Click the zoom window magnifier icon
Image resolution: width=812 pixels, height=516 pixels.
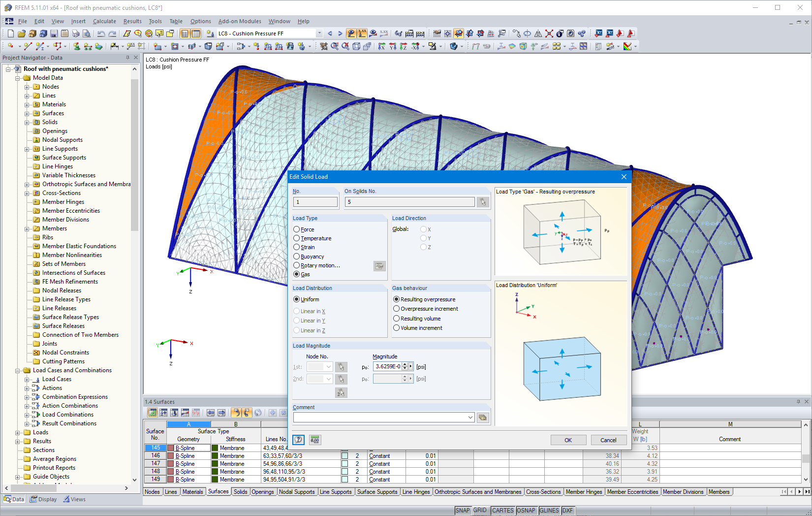pyautogui.click(x=335, y=46)
